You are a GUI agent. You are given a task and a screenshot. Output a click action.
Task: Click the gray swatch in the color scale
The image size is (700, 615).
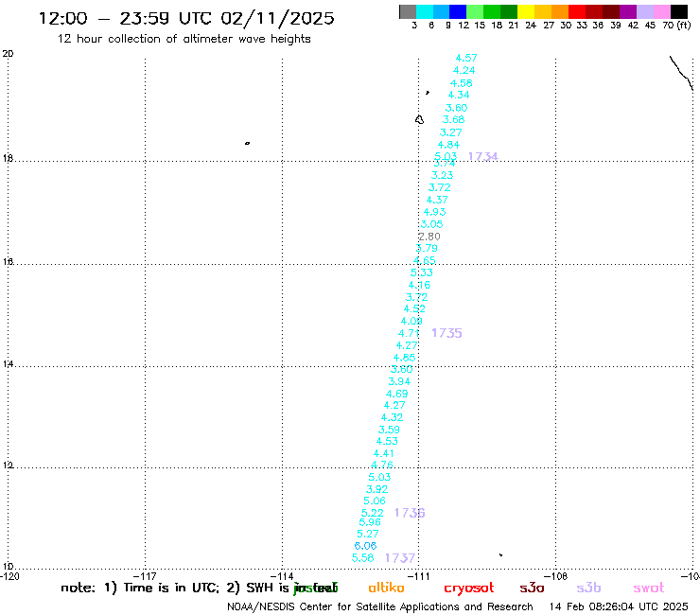tap(408, 11)
